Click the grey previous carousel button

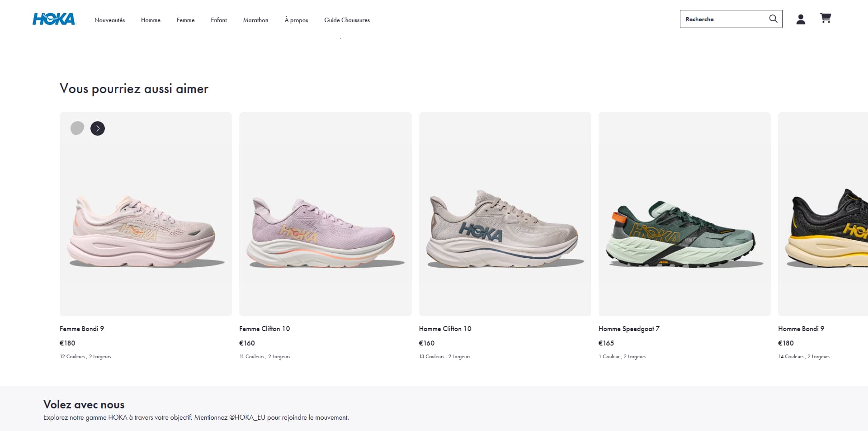click(77, 128)
